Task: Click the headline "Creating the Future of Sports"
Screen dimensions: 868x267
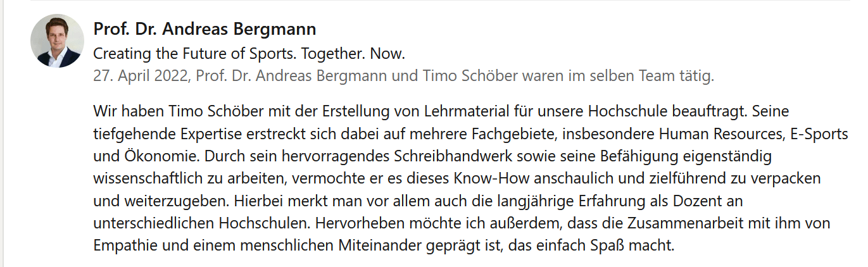Action: click(x=249, y=53)
